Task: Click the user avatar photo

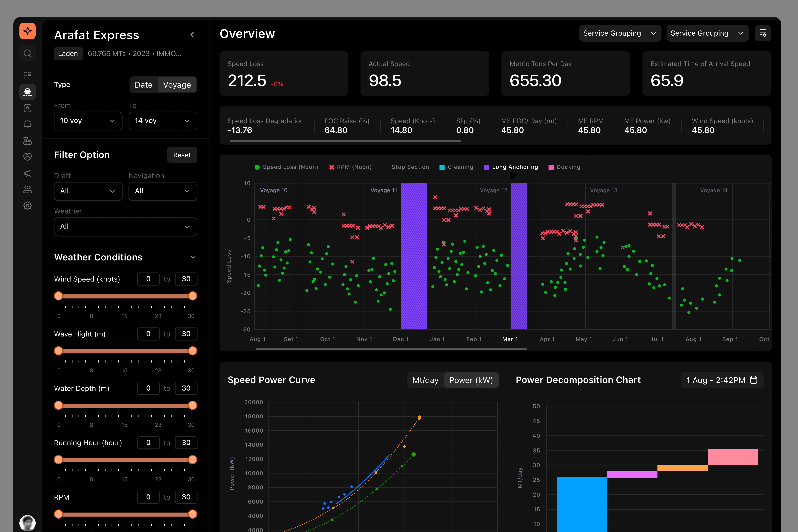Action: pos(27,523)
